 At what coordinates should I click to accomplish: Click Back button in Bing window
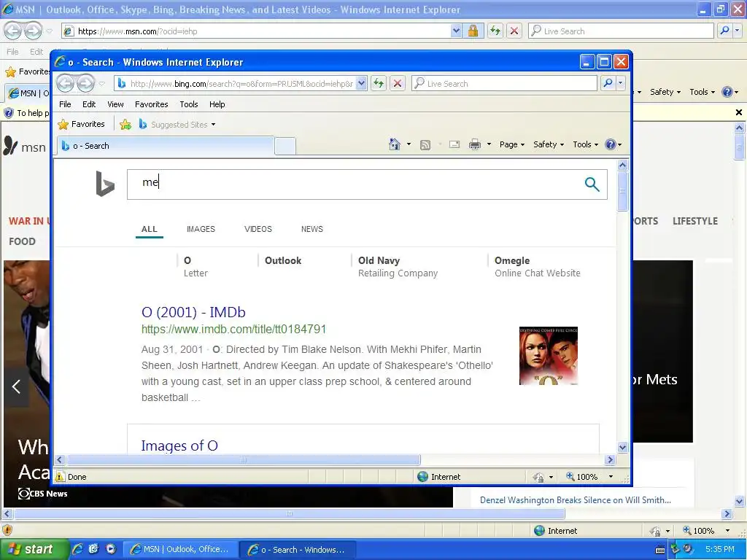65,83
